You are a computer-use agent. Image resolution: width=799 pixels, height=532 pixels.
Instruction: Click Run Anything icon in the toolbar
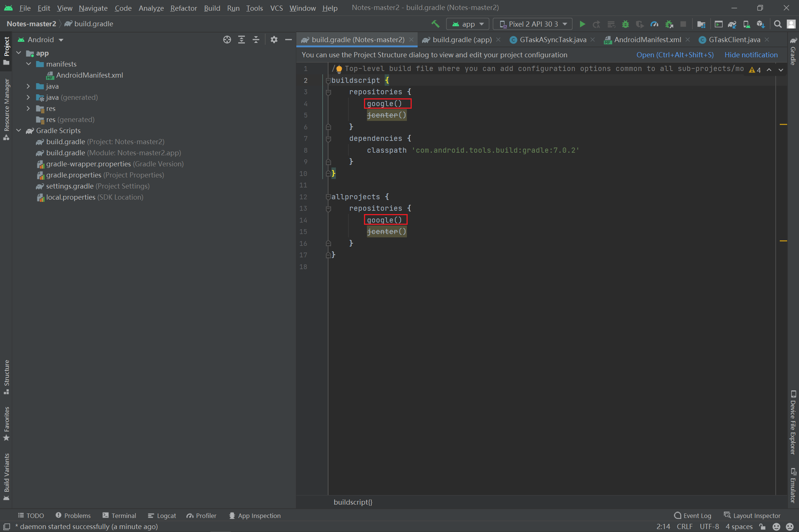tap(718, 24)
